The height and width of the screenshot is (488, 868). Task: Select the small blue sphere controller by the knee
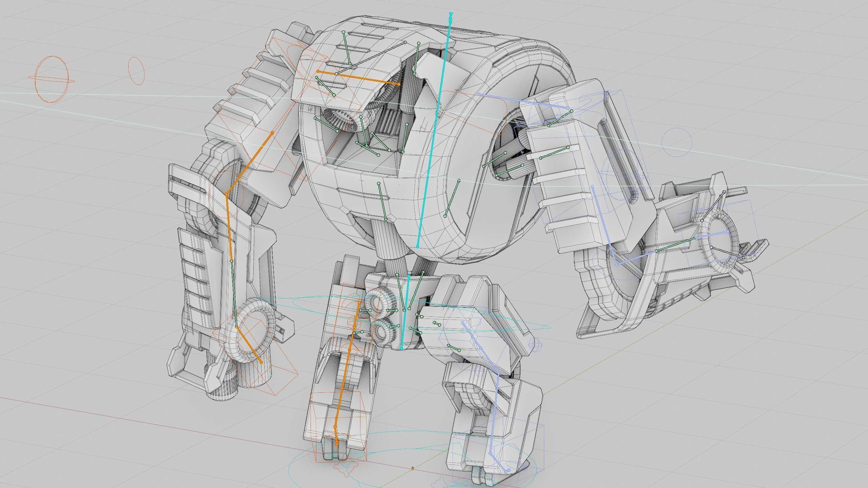click(x=536, y=346)
